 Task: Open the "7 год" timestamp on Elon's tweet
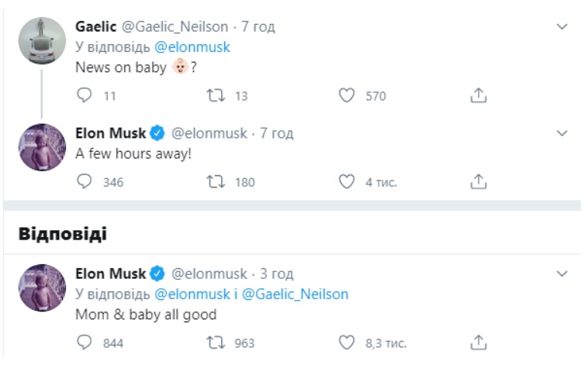pos(276,133)
